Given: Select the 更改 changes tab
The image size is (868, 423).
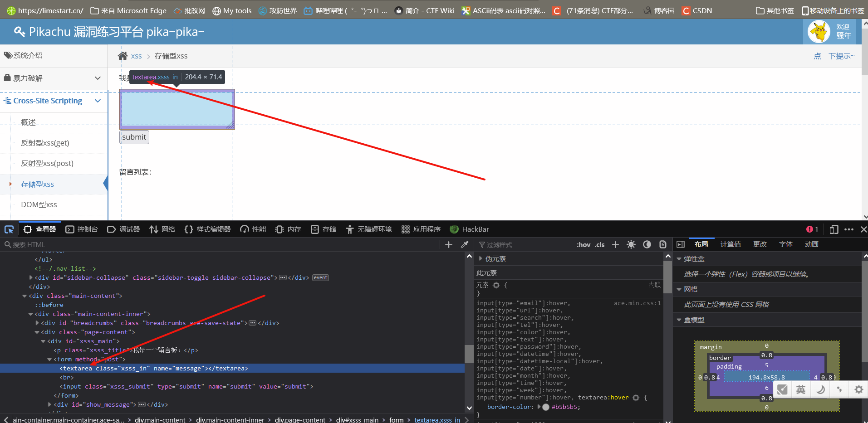Looking at the screenshot, I should 760,244.
